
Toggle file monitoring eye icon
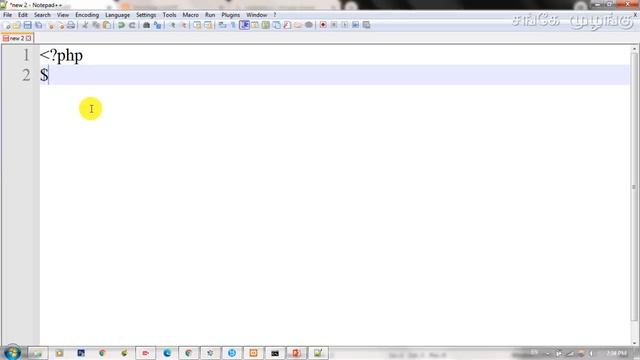coord(309,25)
